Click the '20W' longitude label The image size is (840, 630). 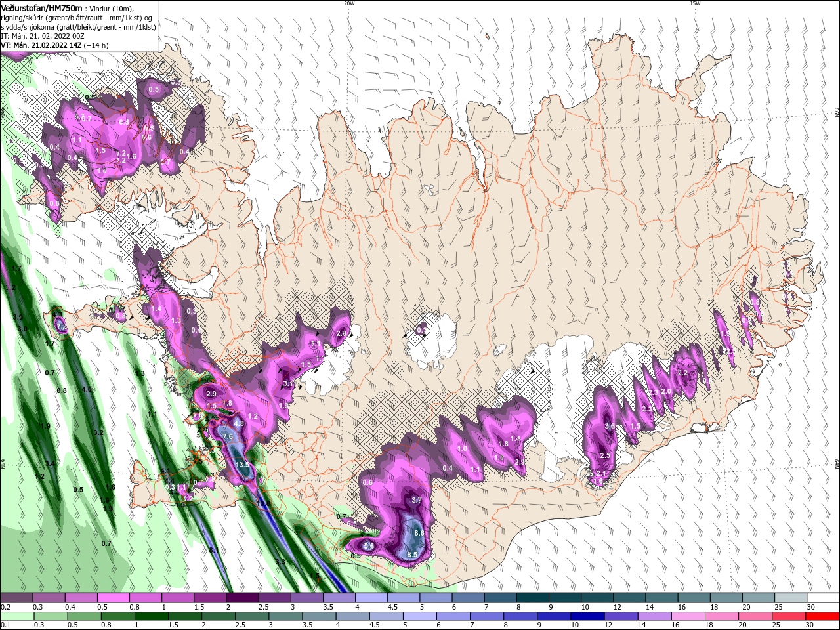(x=349, y=3)
